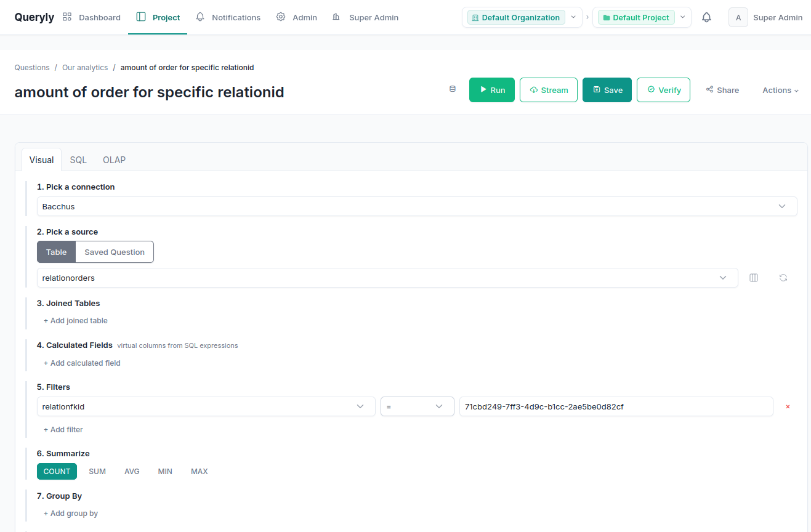Switch to the SQL tab
Image resolution: width=811 pixels, height=532 pixels.
click(x=78, y=159)
